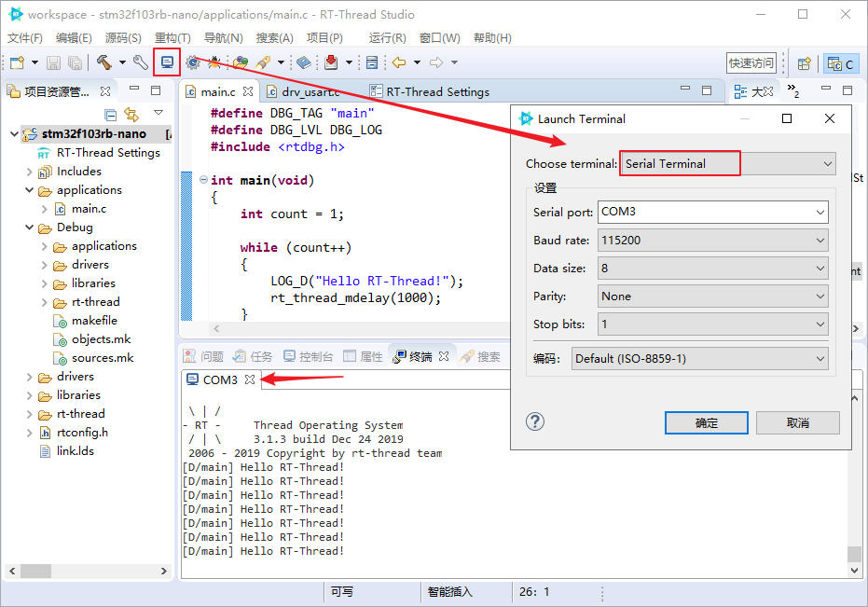Open the Parity dropdown showing None
This screenshot has width=868, height=607.
click(711, 296)
